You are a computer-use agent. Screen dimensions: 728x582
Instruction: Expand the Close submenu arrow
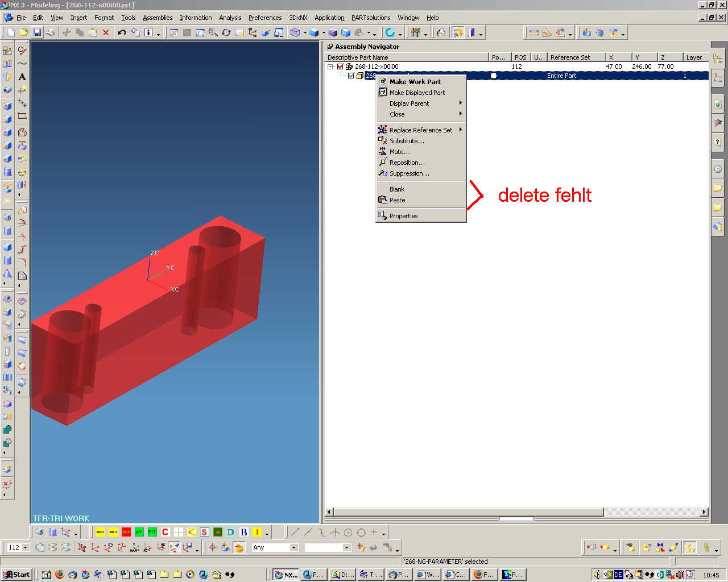coord(461,114)
